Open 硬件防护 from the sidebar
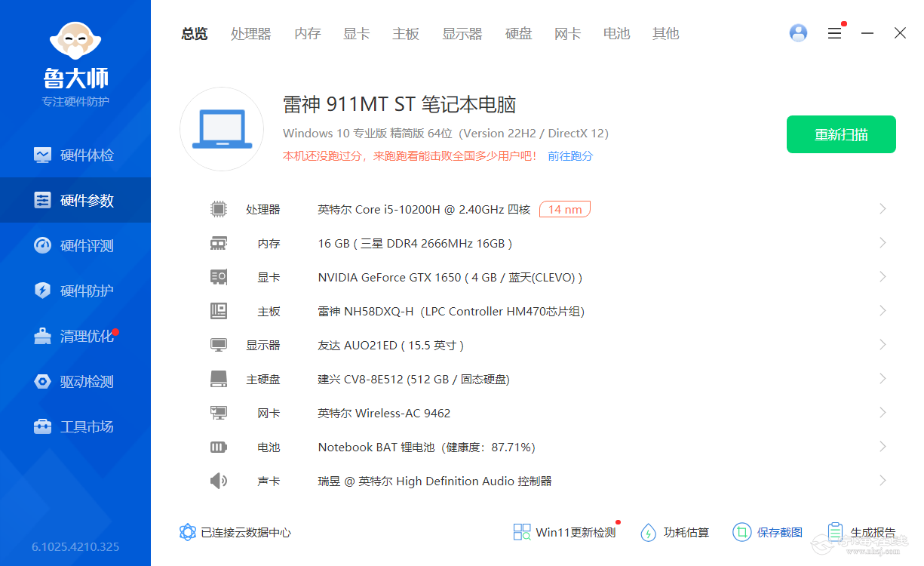 pyautogui.click(x=75, y=291)
